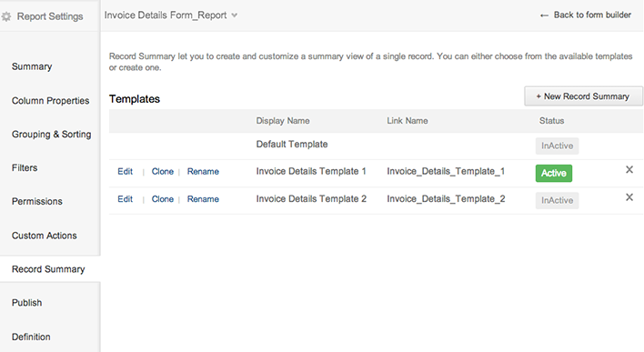Click the Status column header
The width and height of the screenshot is (644, 352).
pos(551,121)
